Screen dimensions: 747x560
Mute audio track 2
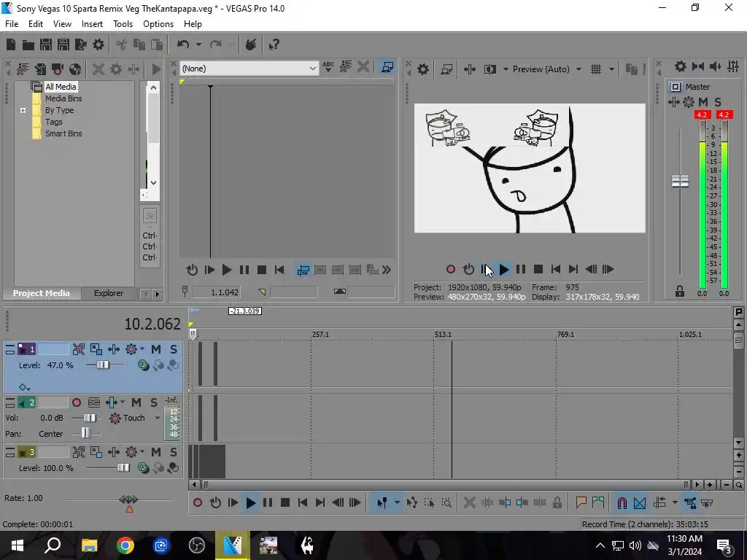pyautogui.click(x=136, y=402)
